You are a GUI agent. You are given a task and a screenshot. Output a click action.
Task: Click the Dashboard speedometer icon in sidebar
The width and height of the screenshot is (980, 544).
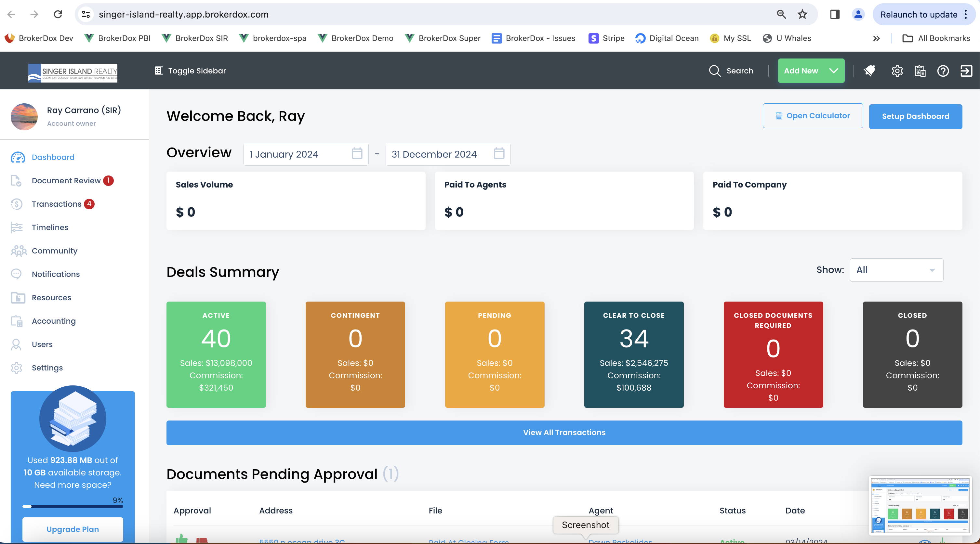pyautogui.click(x=18, y=157)
